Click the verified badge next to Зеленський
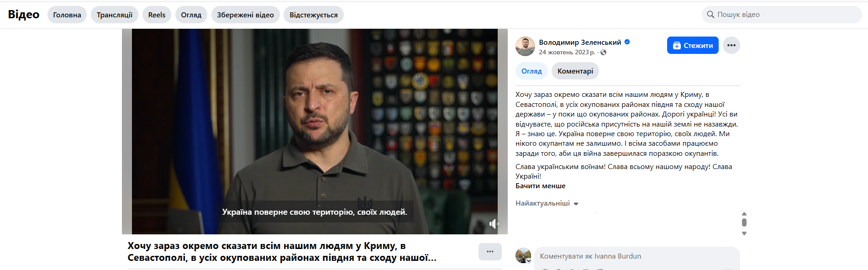The height and width of the screenshot is (270, 868). coord(627,42)
